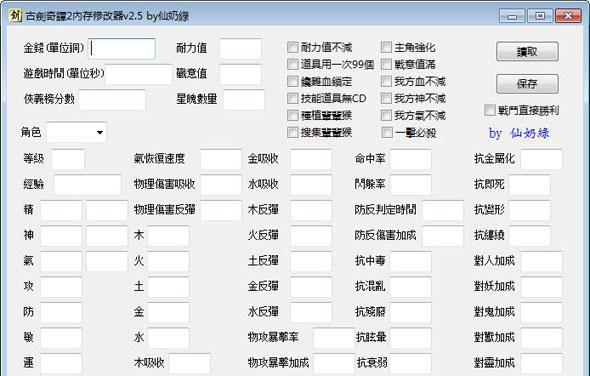The width and height of the screenshot is (590, 376).
Task: Enable 耐力值不減 checkbox
Action: pos(293,47)
